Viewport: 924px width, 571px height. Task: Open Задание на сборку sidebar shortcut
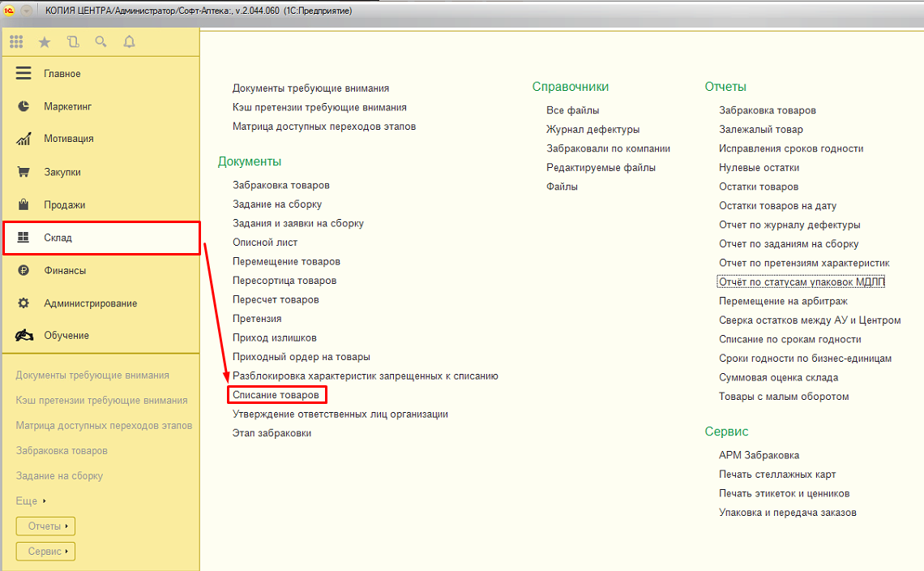pyautogui.click(x=59, y=476)
